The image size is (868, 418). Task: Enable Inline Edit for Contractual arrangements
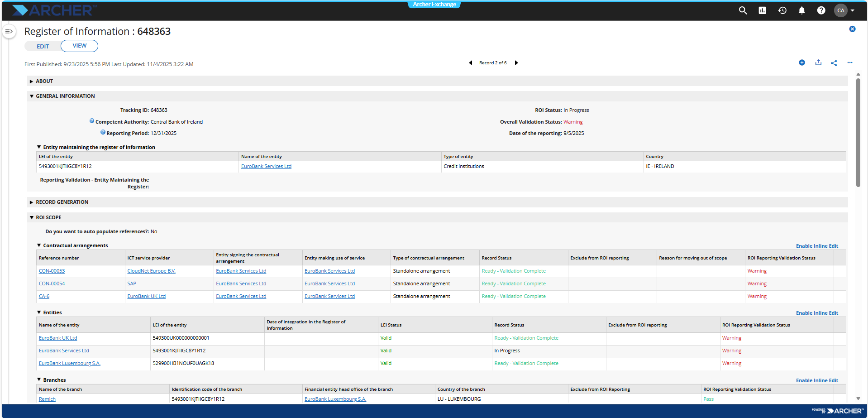(817, 246)
